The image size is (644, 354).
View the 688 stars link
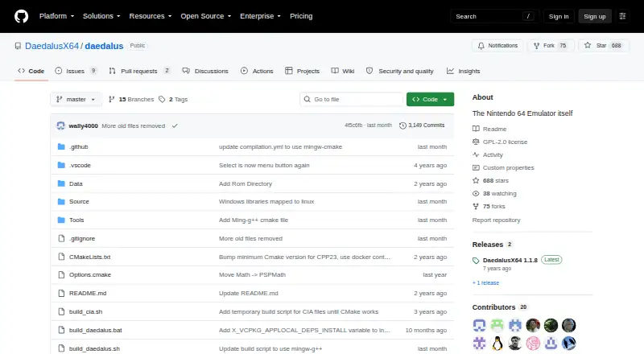click(490, 181)
